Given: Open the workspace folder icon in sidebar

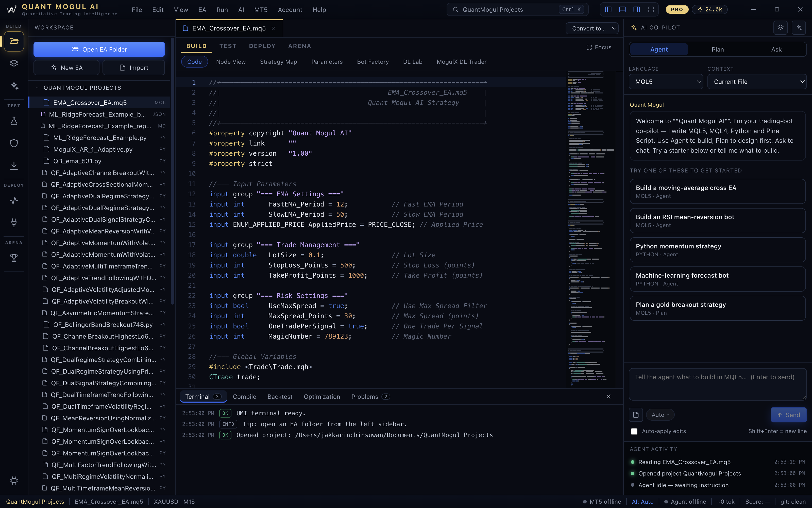Looking at the screenshot, I should tap(14, 41).
